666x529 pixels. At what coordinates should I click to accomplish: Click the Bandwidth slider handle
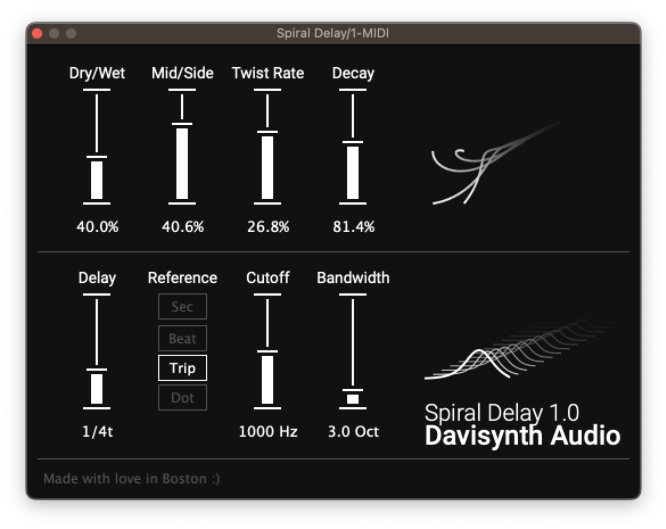coord(352,391)
